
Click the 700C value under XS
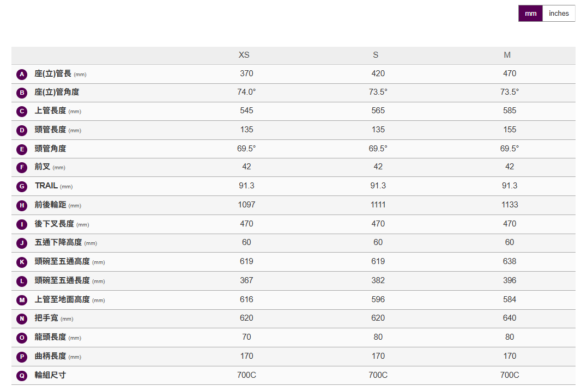pyautogui.click(x=246, y=375)
